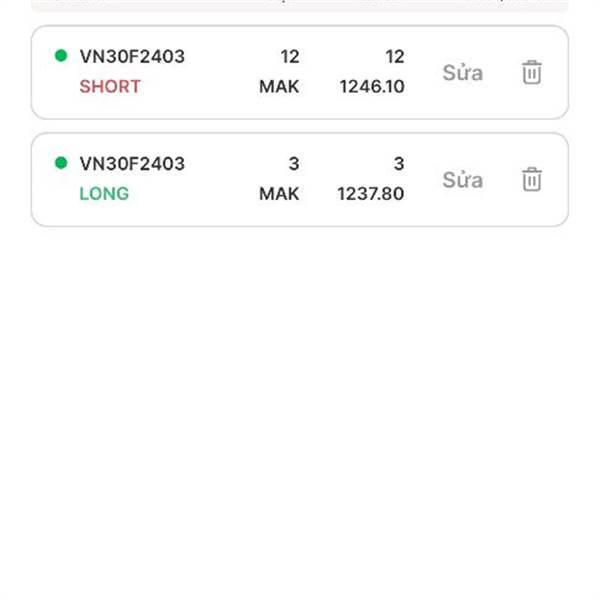
Task: Delete the LONG order with trash icon
Action: [x=532, y=179]
